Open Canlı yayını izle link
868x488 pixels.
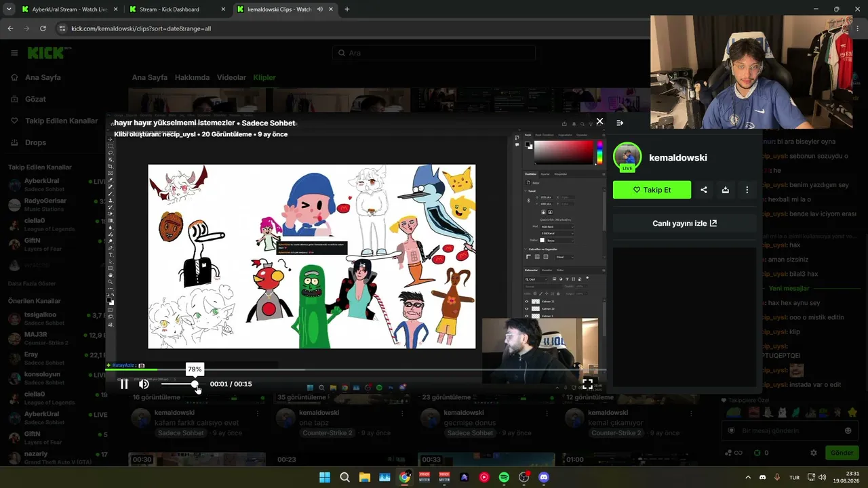click(x=684, y=224)
